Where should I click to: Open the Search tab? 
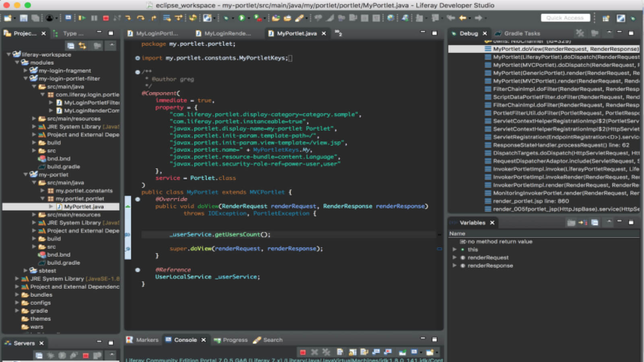(268, 340)
